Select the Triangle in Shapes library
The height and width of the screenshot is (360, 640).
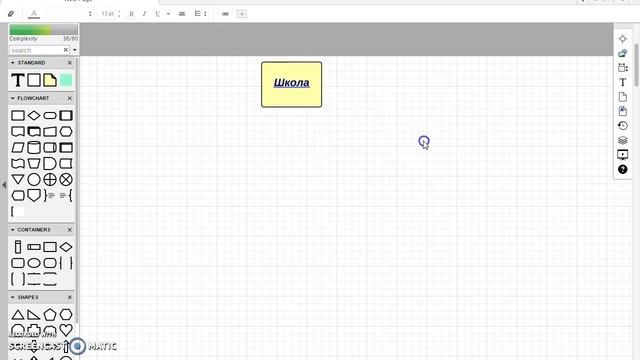pos(18,315)
